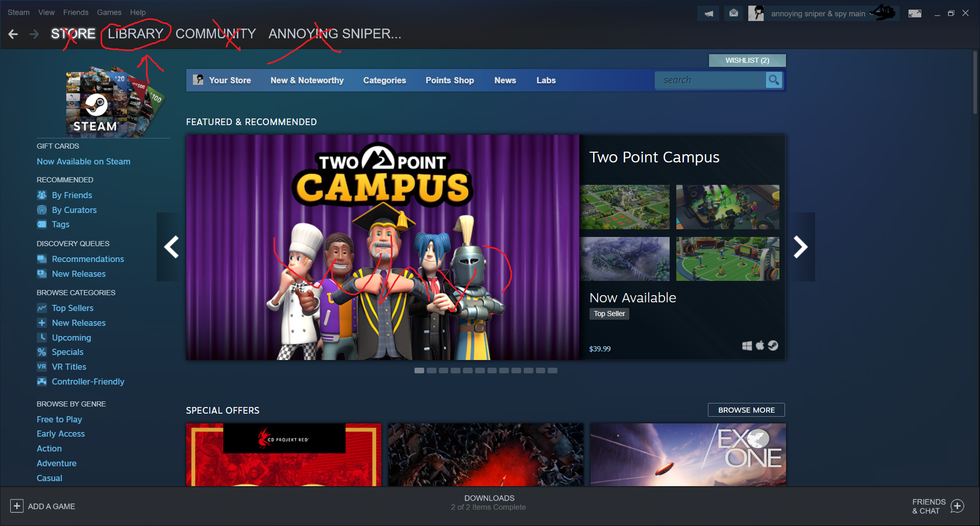Switch to the Community tab

pyautogui.click(x=216, y=34)
